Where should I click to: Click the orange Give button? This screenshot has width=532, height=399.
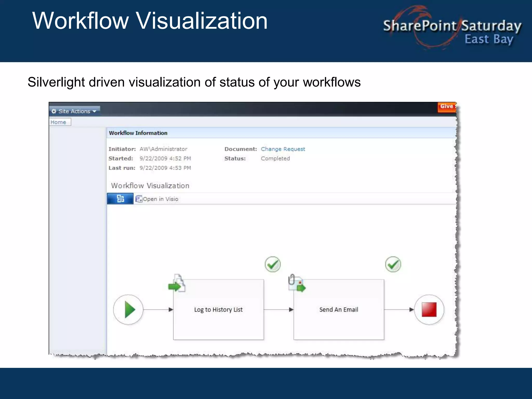point(447,107)
